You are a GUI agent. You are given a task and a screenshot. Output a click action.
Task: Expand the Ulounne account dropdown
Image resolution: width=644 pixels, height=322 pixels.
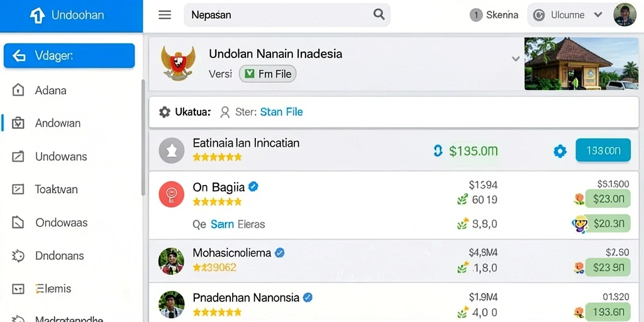(598, 15)
